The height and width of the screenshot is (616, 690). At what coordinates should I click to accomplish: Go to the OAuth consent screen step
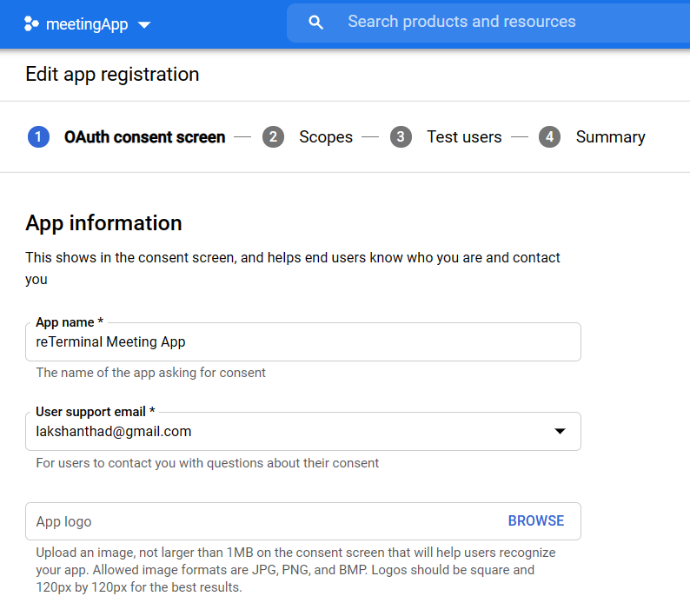point(144,137)
